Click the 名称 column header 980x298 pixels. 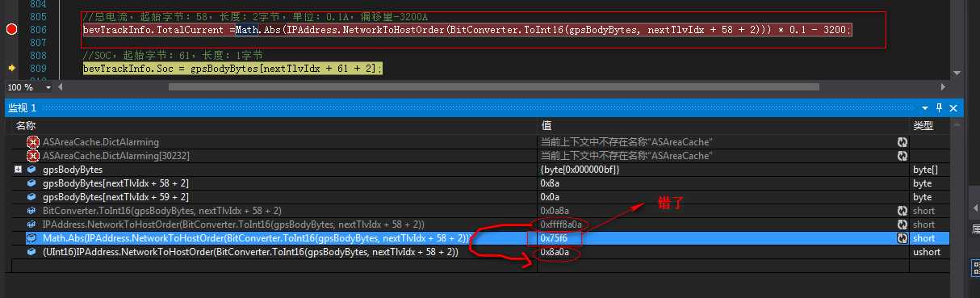[26, 125]
